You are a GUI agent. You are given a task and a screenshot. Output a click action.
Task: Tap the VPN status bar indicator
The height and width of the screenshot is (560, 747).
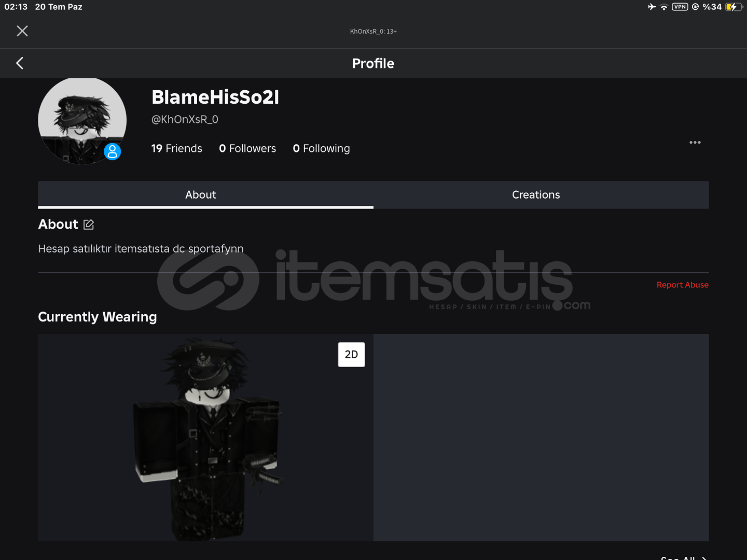[x=680, y=7]
